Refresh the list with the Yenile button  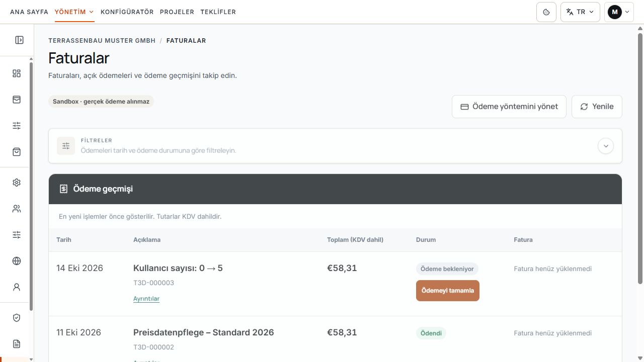597,107
